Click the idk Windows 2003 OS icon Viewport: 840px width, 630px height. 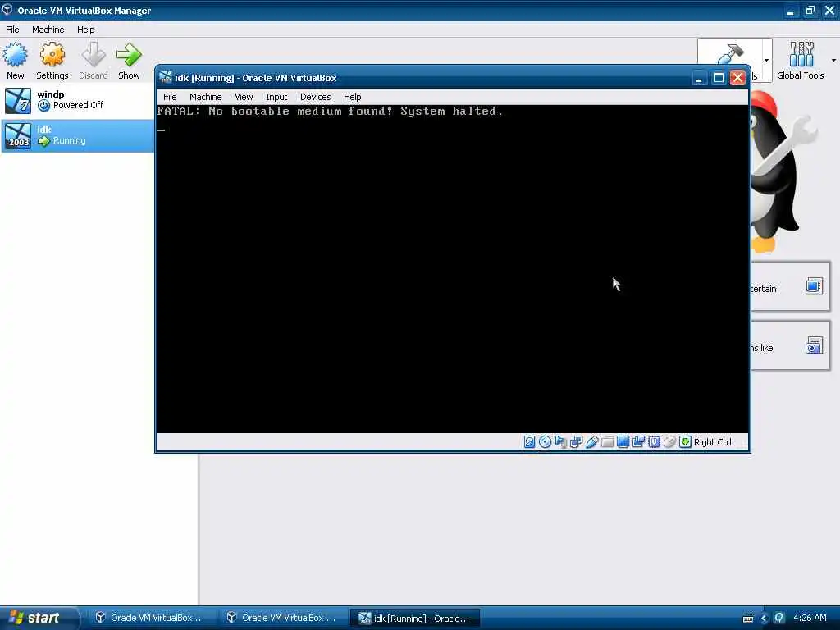point(18,135)
